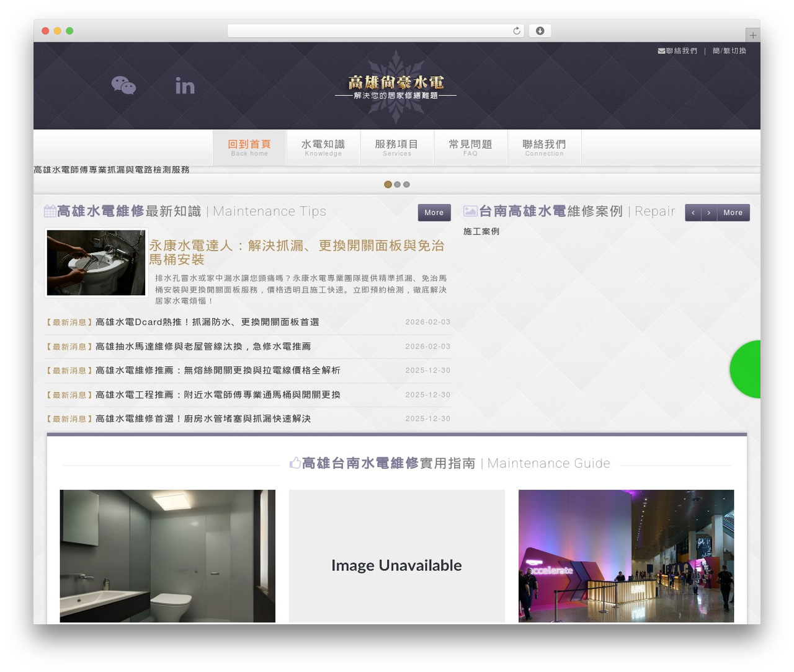Viewport: 794px width, 672px height.
Task: Click banner text 高雄水電師傅專業抓漏與電路檢測服務
Action: tap(112, 169)
